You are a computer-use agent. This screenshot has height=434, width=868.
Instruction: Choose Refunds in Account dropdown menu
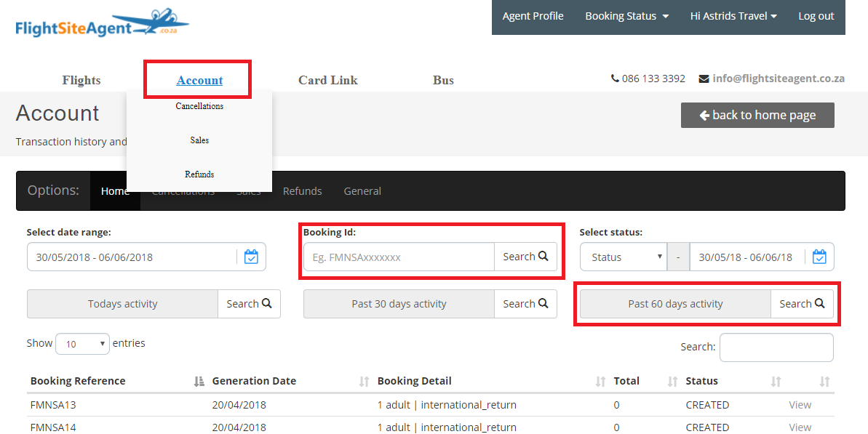(199, 174)
